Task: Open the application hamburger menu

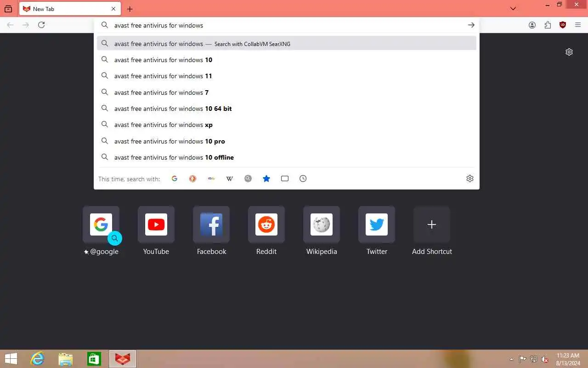Action: [578, 25]
